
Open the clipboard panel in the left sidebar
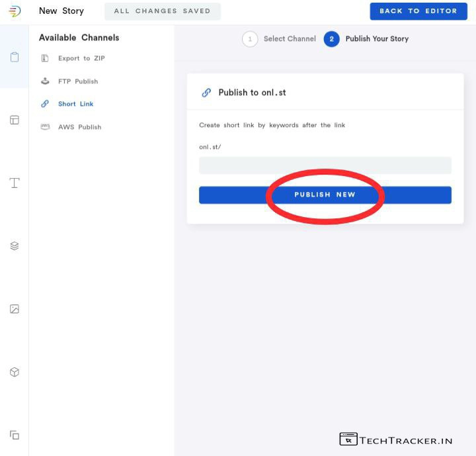tap(15, 57)
